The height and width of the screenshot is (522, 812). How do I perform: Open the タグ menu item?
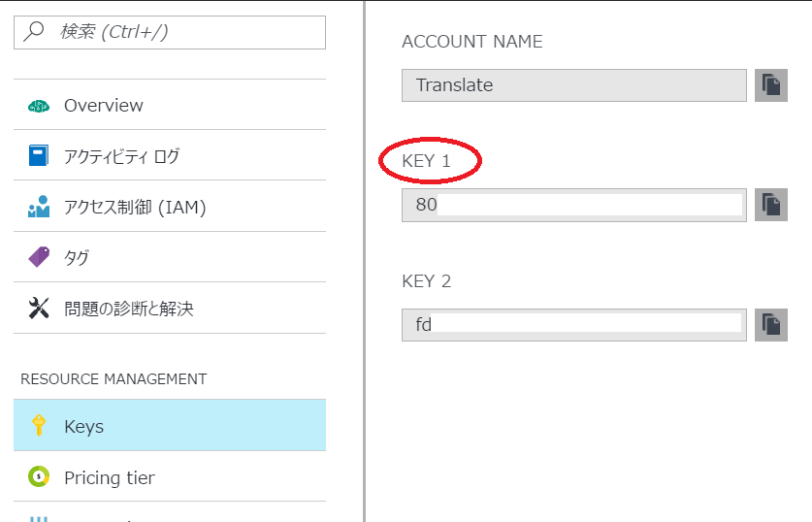pos(170,257)
